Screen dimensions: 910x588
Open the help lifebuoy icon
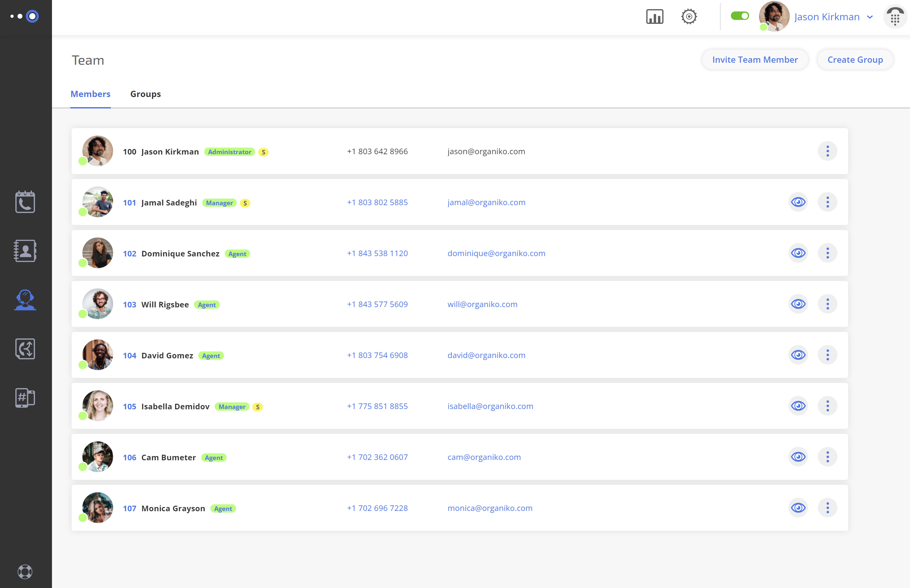25,572
